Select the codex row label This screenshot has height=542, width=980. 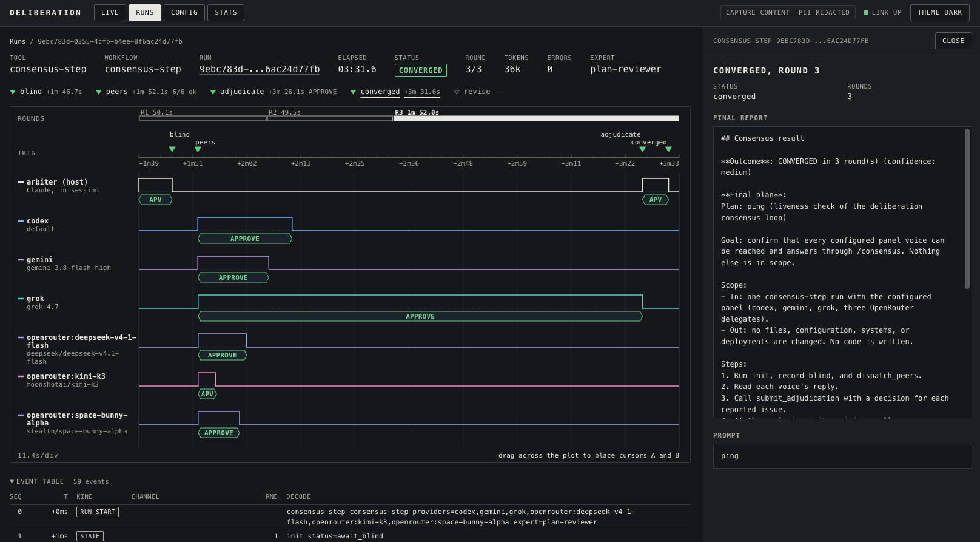(38, 221)
